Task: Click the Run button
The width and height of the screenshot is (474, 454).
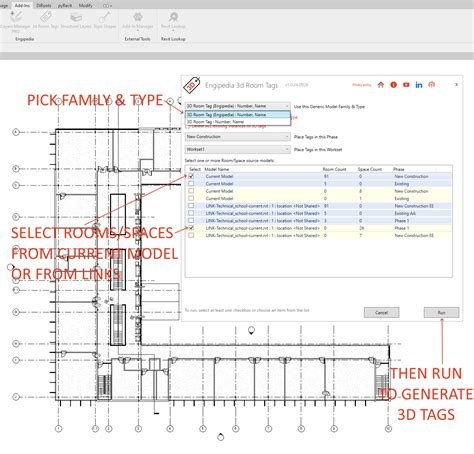Action: point(441,312)
